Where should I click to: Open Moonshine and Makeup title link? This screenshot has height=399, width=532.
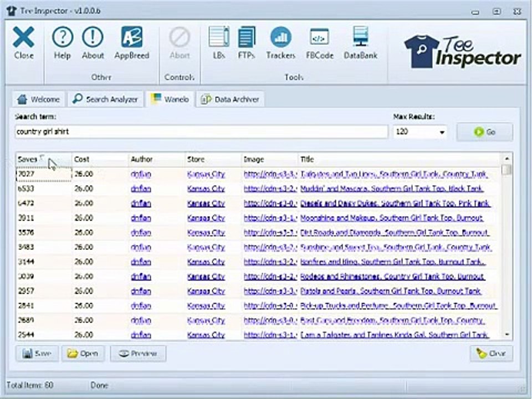click(392, 218)
